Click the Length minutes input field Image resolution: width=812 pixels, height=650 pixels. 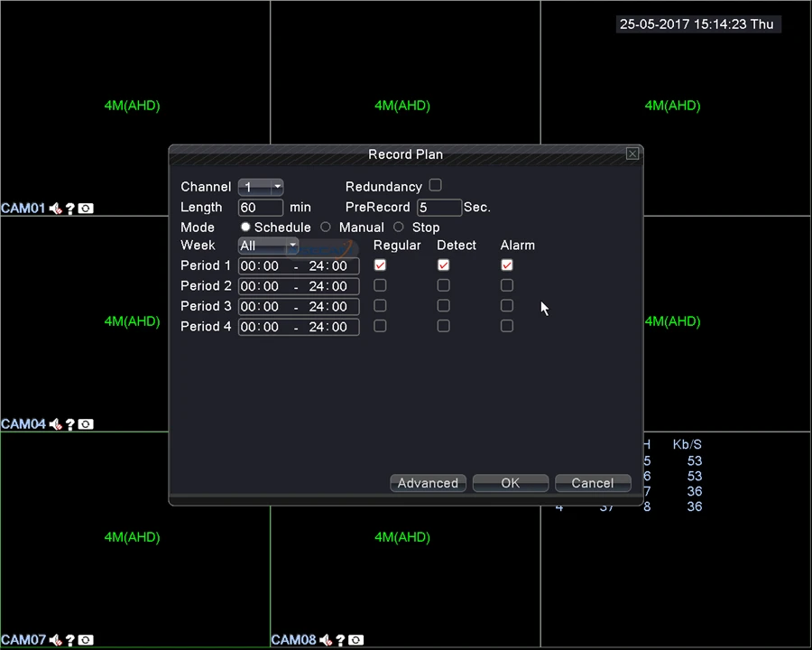pos(261,208)
